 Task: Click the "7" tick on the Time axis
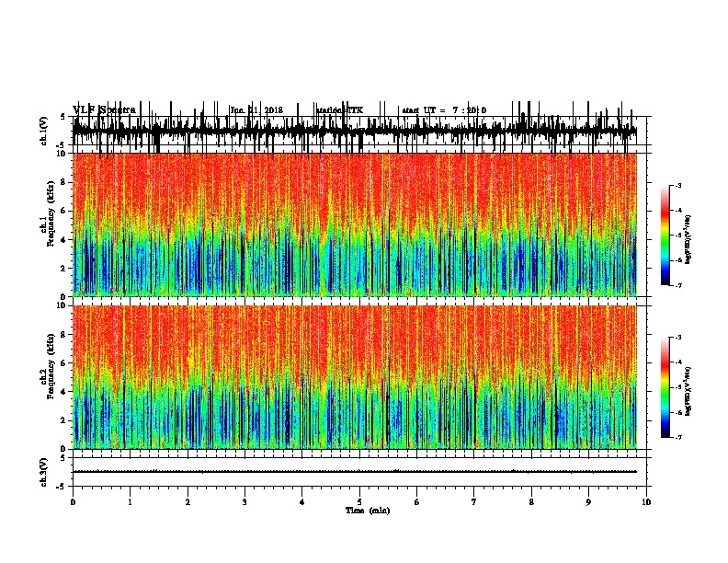pyautogui.click(x=474, y=502)
